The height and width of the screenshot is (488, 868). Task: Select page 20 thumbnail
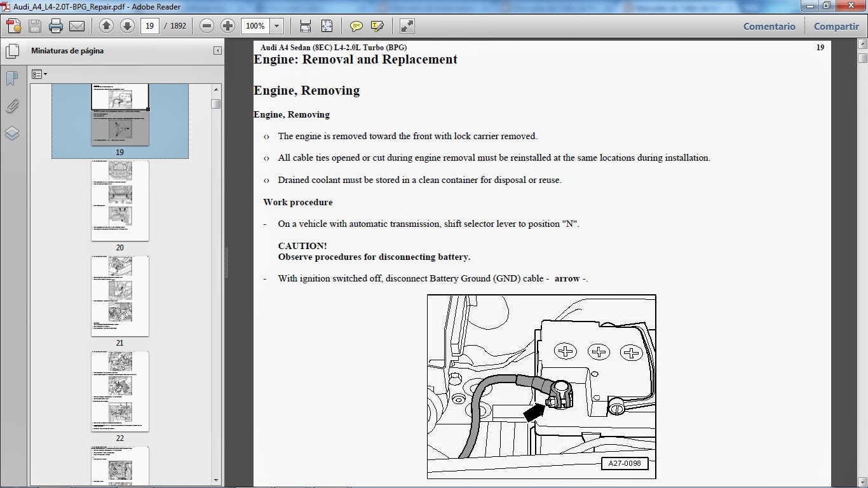(x=120, y=200)
